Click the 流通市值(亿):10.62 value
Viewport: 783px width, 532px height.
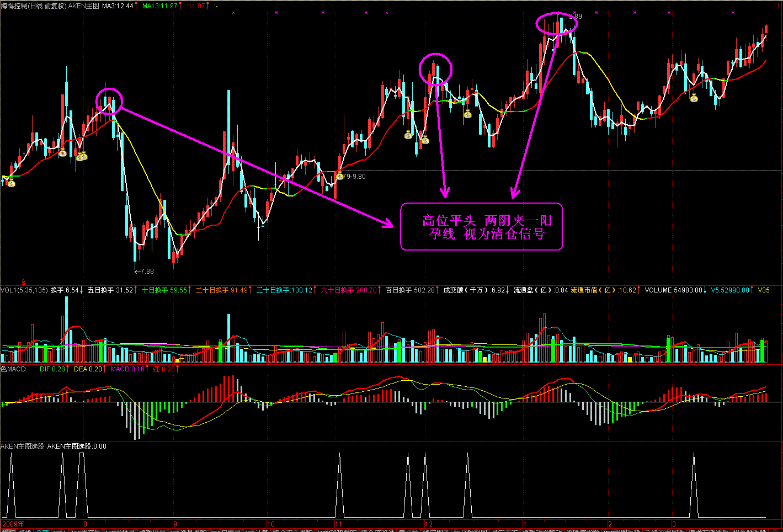[604, 290]
